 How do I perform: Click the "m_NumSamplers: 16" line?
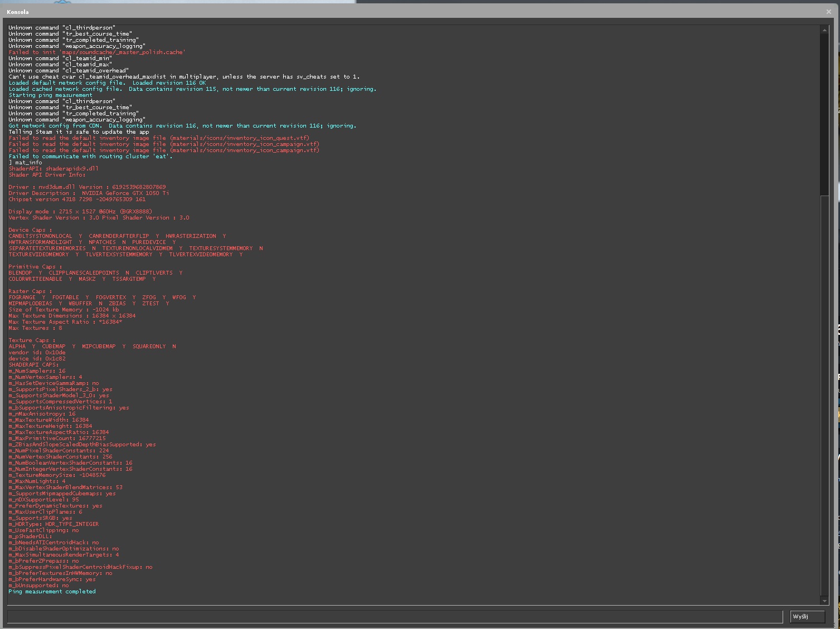coord(37,371)
